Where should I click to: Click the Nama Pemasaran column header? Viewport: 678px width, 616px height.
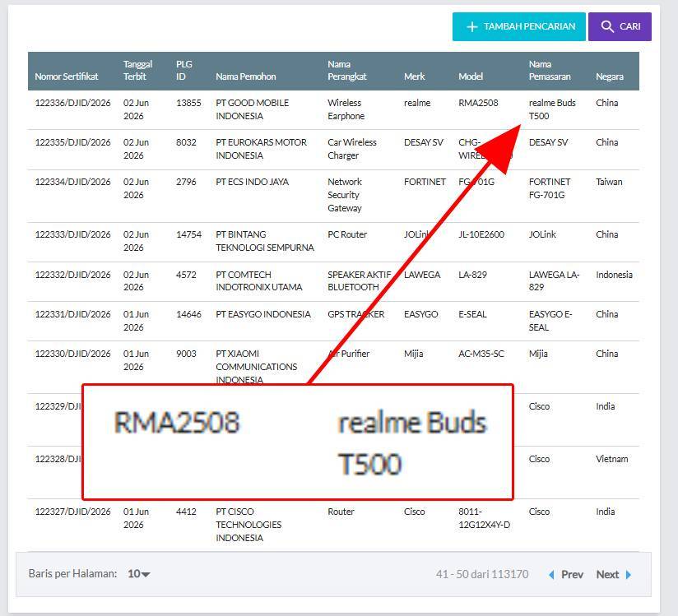(550, 71)
